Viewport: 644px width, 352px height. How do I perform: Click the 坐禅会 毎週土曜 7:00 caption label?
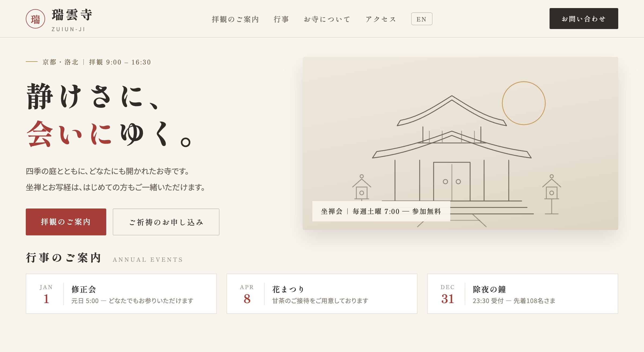click(381, 211)
